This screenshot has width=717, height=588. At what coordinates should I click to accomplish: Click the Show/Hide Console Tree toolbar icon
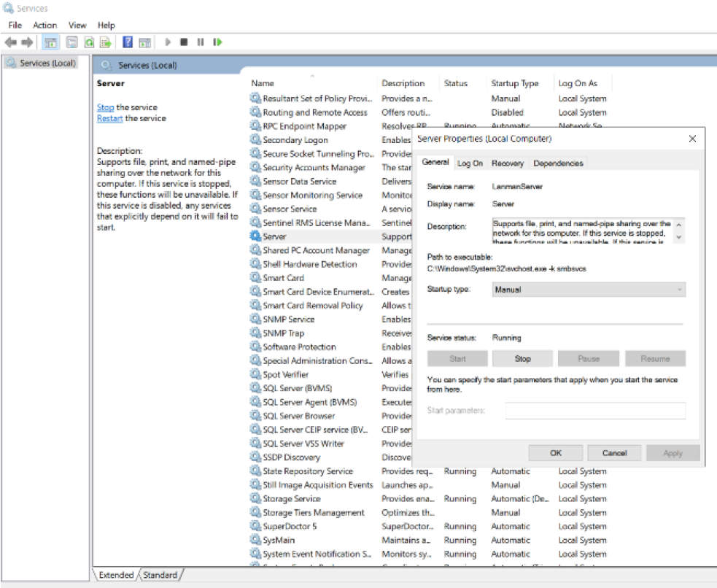[x=51, y=42]
